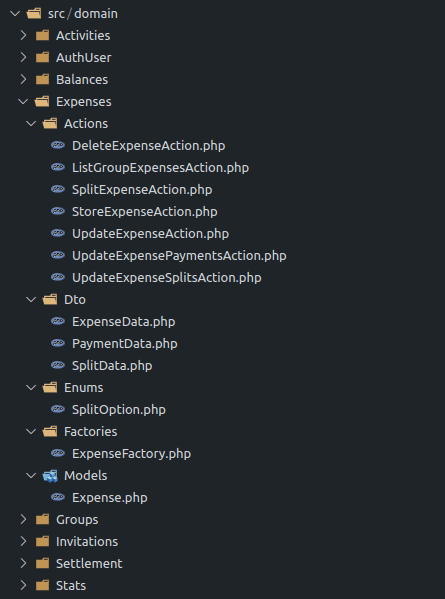The height and width of the screenshot is (599, 445).
Task: Open DeleteExpenseAction.php file name
Action: (149, 146)
